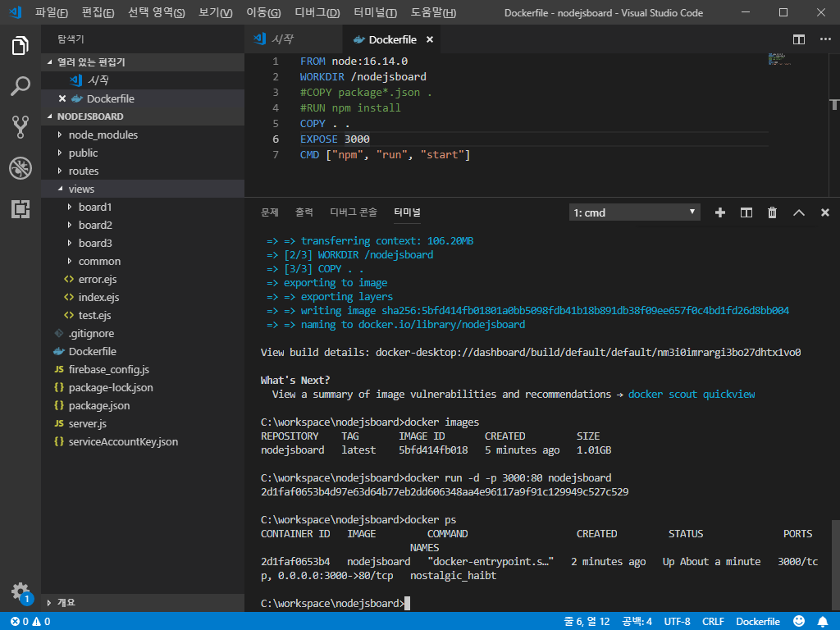The image size is (840, 630).
Task: Change line ending CRLF
Action: coord(713,622)
